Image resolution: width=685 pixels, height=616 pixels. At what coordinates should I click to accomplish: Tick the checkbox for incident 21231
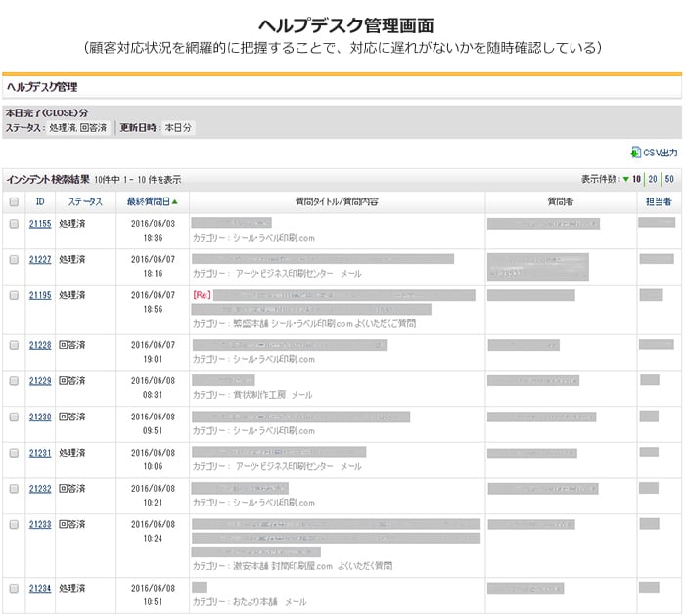(14, 453)
